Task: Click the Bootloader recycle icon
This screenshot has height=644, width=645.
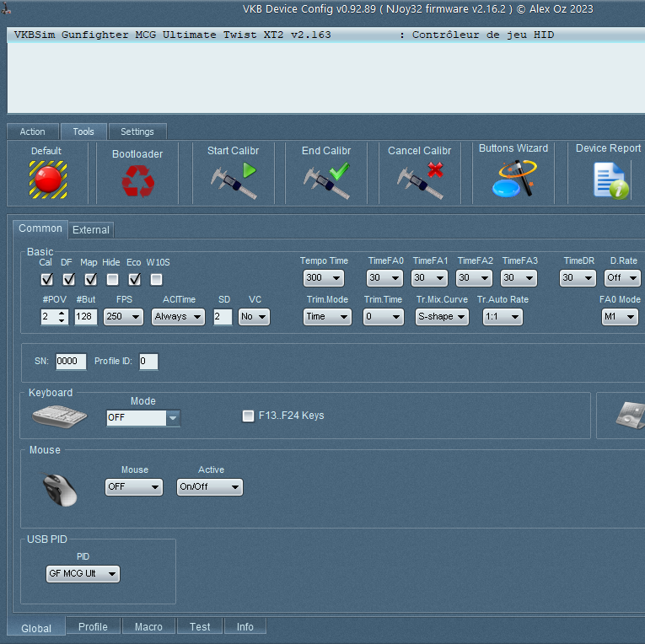Action: [x=137, y=181]
